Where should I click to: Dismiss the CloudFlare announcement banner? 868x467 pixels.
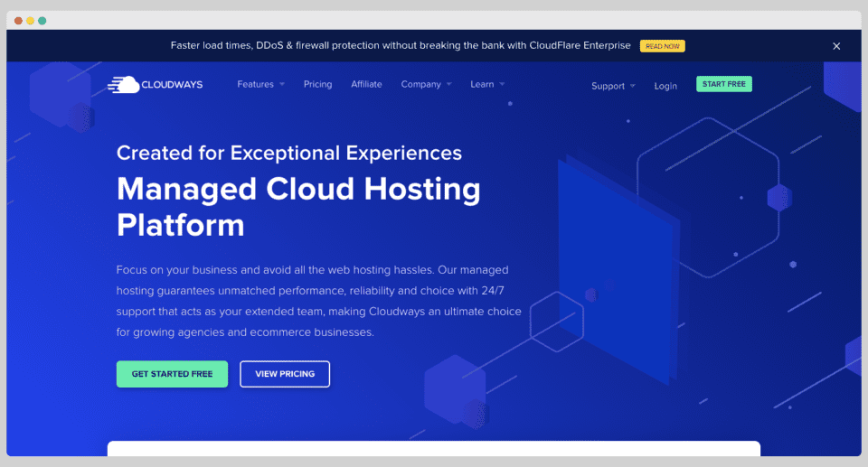tap(836, 46)
